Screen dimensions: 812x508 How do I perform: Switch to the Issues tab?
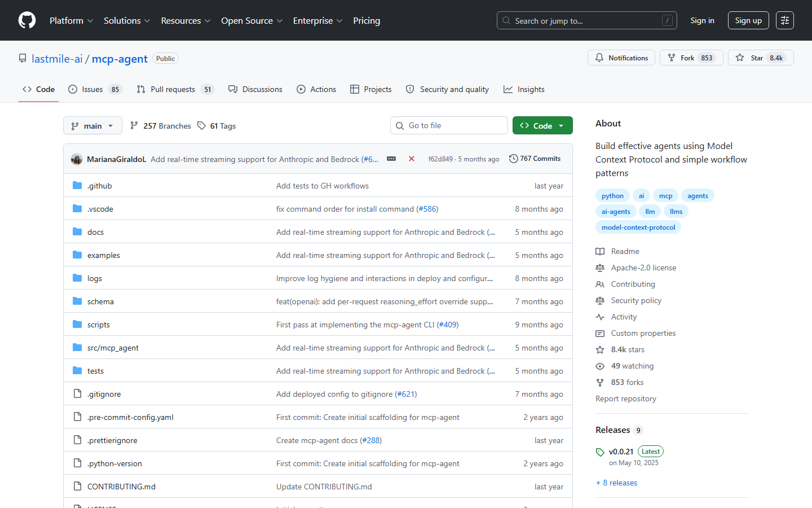tap(95, 89)
